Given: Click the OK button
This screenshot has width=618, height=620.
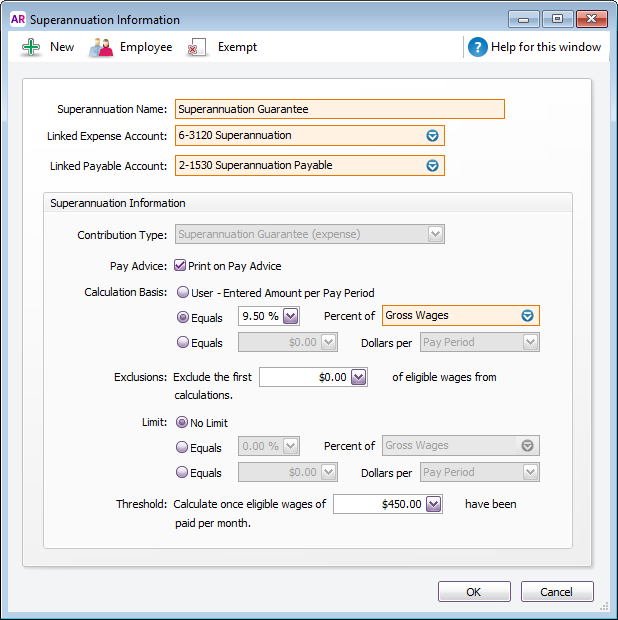Looking at the screenshot, I should (x=473, y=592).
